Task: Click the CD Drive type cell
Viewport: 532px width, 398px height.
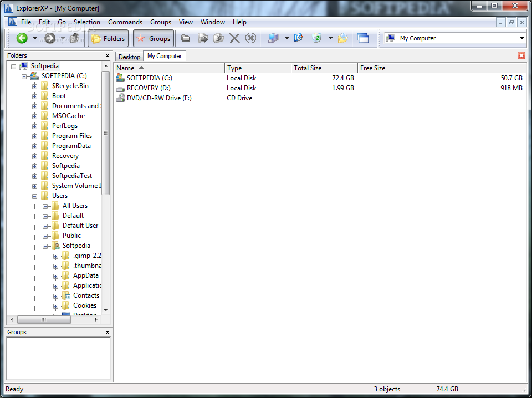Action: 239,98
